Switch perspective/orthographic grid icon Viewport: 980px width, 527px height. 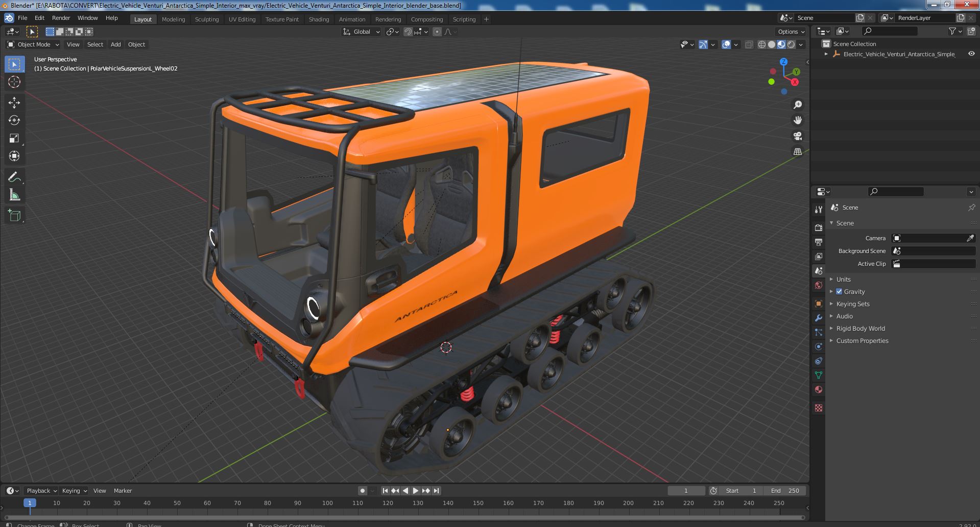tap(797, 151)
